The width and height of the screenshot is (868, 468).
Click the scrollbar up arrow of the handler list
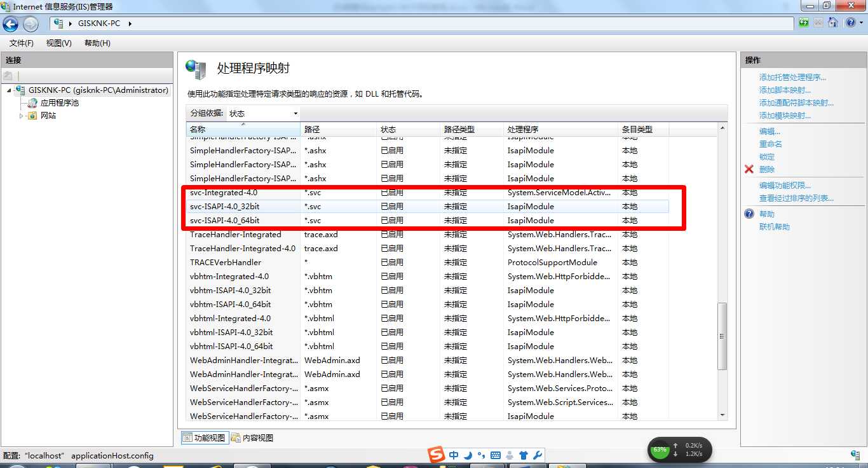pyautogui.click(x=722, y=128)
